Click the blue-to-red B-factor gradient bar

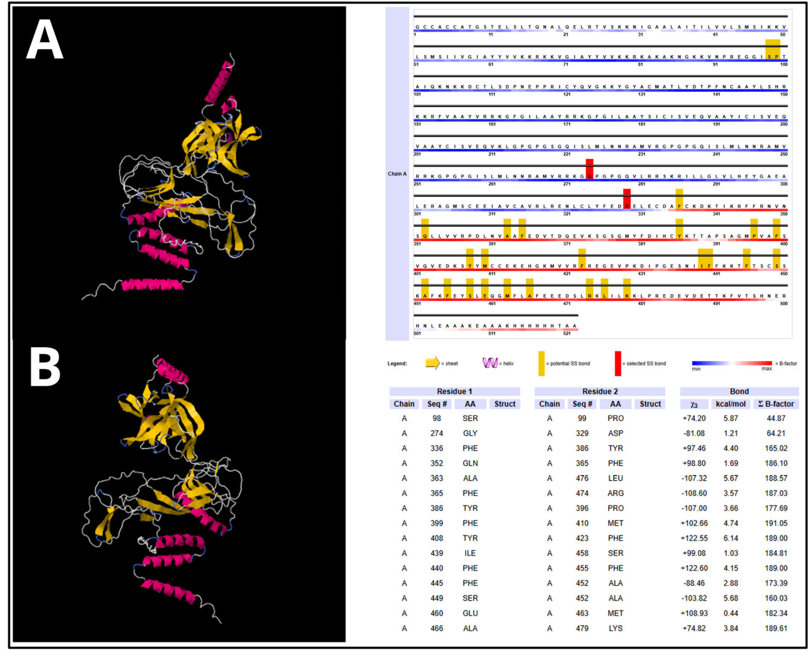pos(732,363)
